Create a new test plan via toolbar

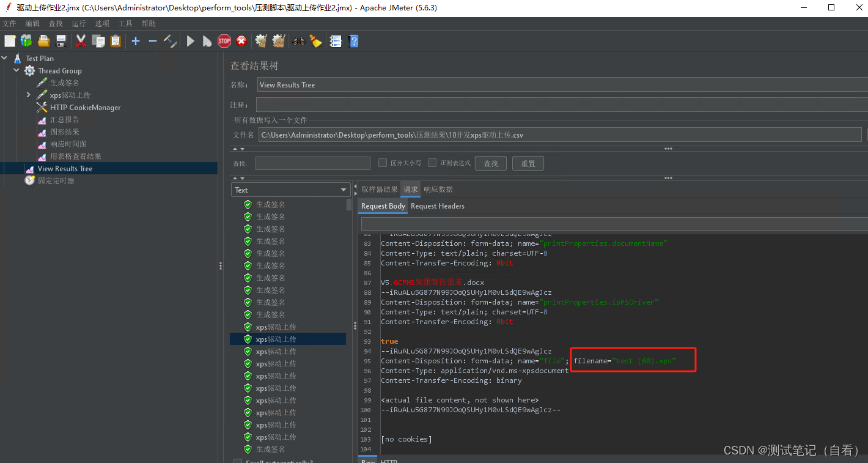10,41
